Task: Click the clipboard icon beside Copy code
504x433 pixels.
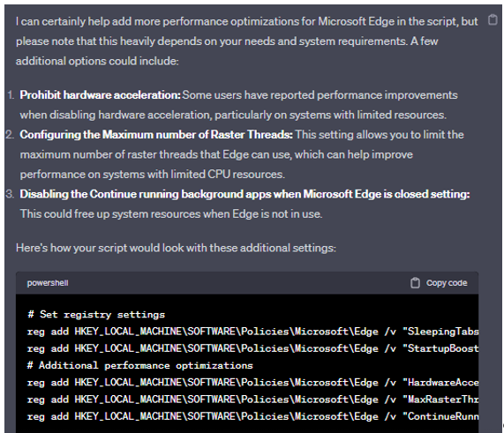Action: pyautogui.click(x=415, y=283)
